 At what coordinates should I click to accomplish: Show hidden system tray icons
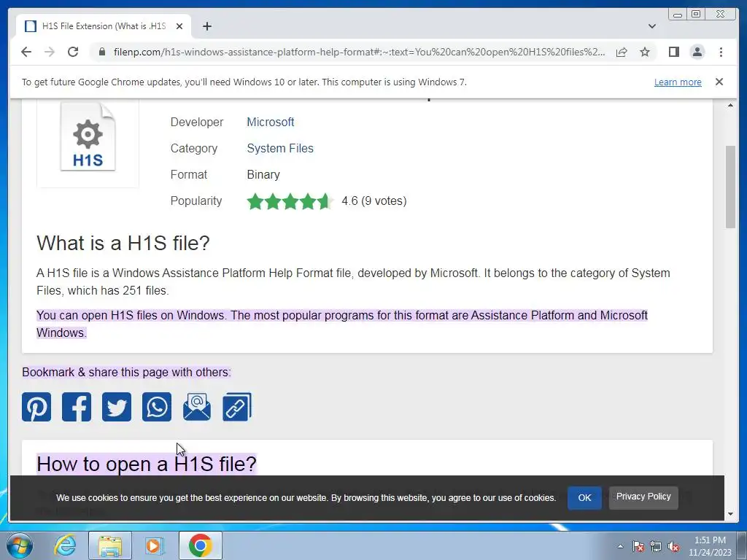coord(620,546)
